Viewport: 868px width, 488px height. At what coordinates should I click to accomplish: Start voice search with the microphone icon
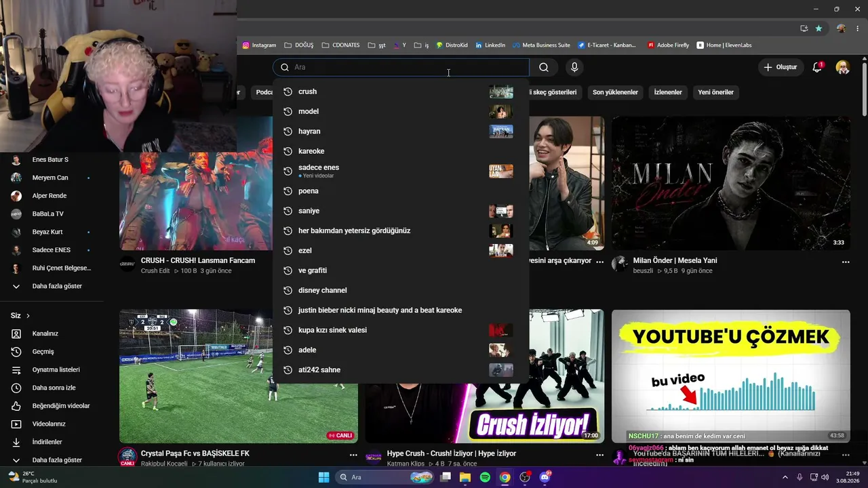click(x=574, y=67)
